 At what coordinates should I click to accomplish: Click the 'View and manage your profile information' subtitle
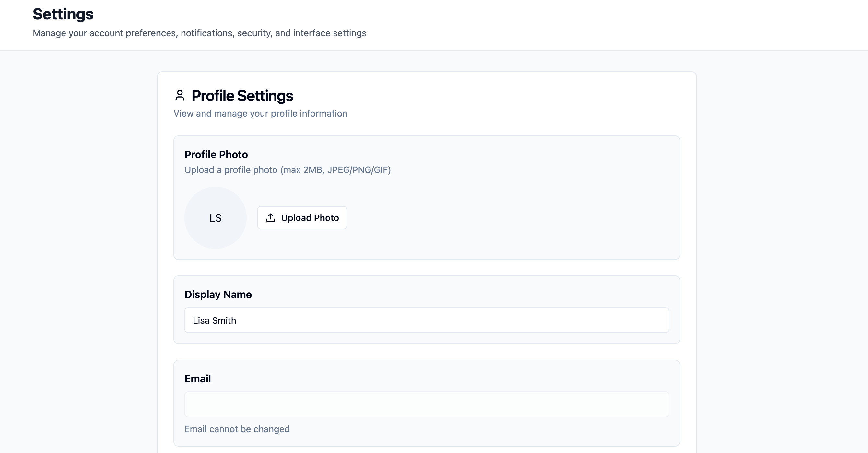point(261,113)
